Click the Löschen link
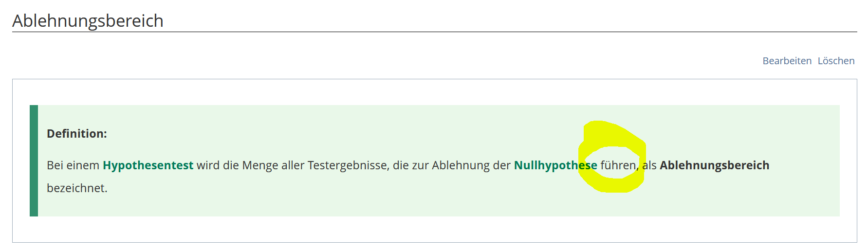 pyautogui.click(x=836, y=61)
